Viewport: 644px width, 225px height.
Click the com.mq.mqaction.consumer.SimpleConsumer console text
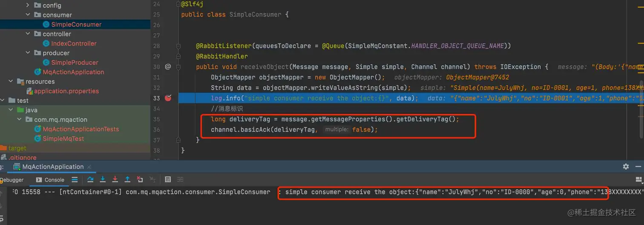(198, 192)
